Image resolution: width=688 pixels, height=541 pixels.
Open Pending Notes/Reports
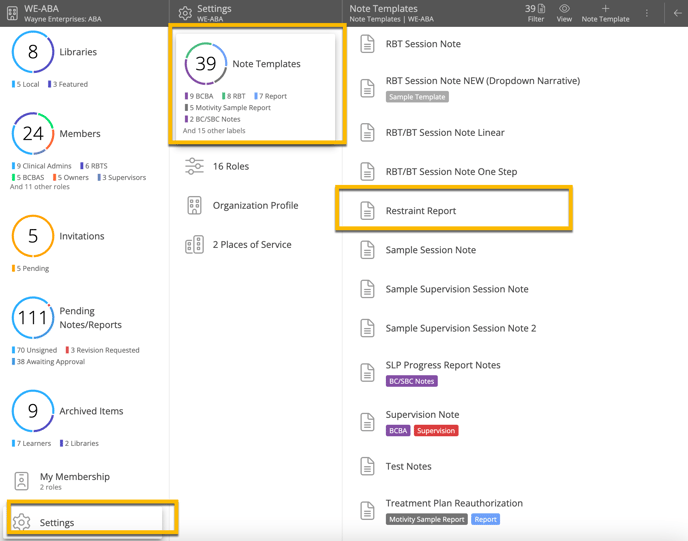click(x=77, y=317)
